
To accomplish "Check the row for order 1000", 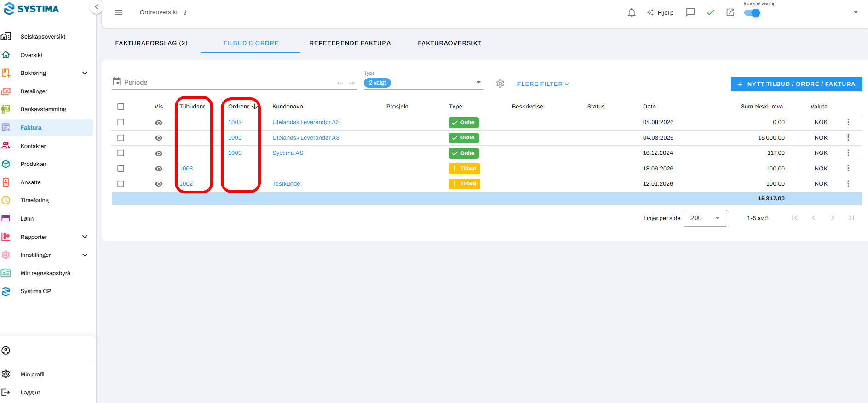I will [121, 153].
